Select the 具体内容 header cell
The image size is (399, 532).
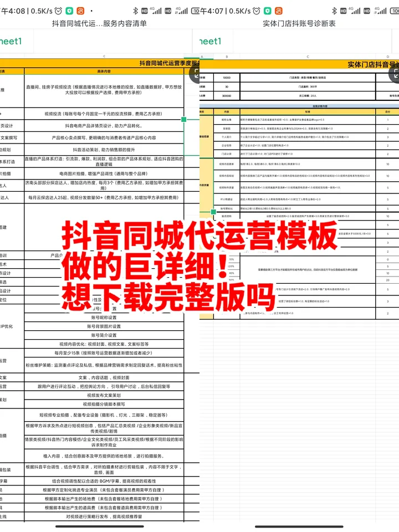[x=104, y=71]
